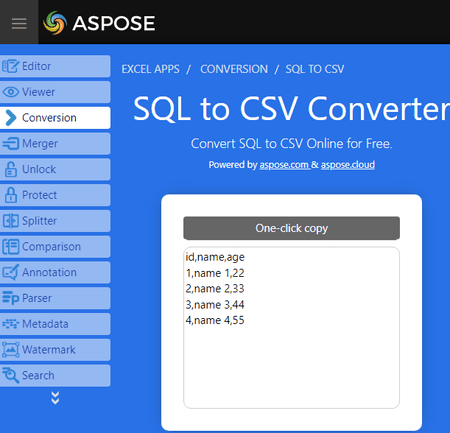
Task: Expand more sidebar apps with double chevron
Action: click(x=55, y=398)
